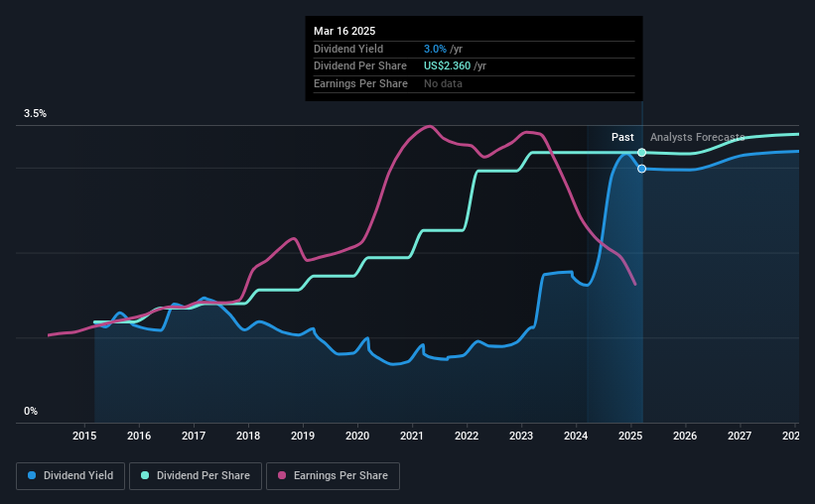This screenshot has height=504, width=815.
Task: Click the tooltip's 'Dividend Yield' row label
Action: click(x=348, y=49)
